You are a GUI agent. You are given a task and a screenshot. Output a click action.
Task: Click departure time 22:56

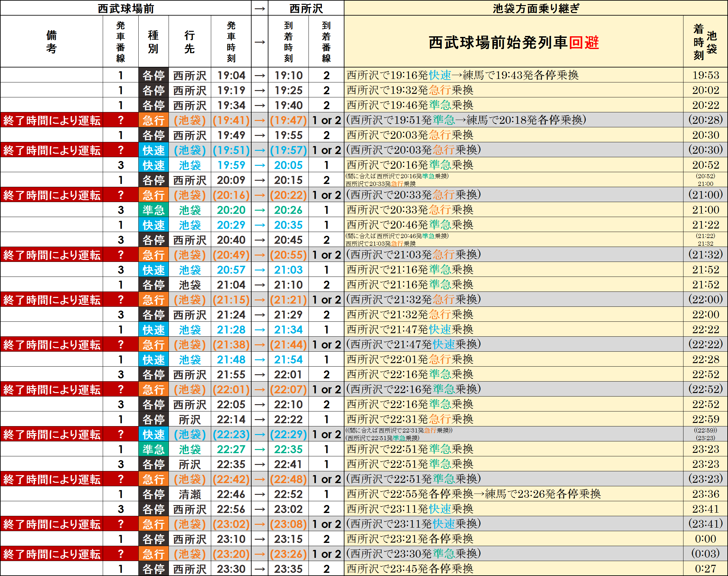pos(231,509)
